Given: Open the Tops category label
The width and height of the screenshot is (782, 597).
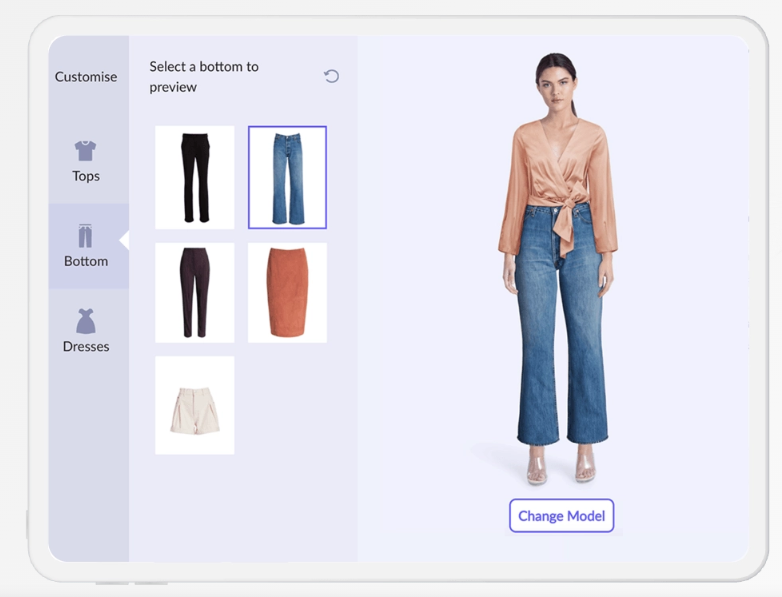Looking at the screenshot, I should pyautogui.click(x=86, y=176).
